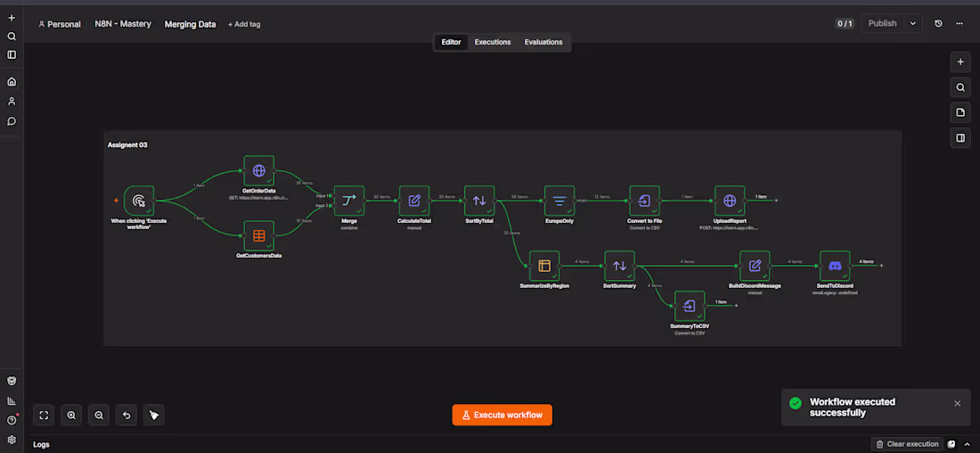This screenshot has width=980, height=453.
Task: Open the insights bar chart icon
Action: pyautogui.click(x=12, y=400)
